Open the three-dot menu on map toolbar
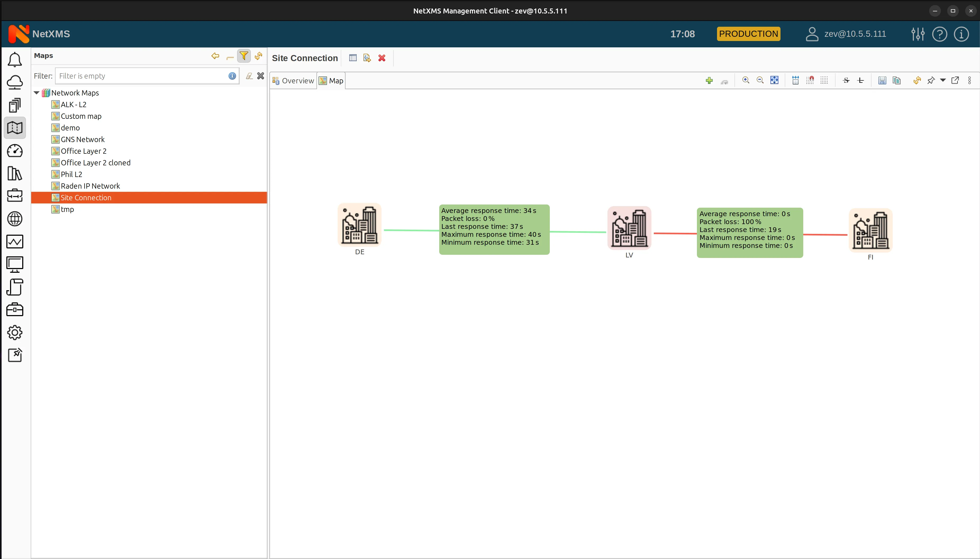The height and width of the screenshot is (559, 980). [970, 80]
